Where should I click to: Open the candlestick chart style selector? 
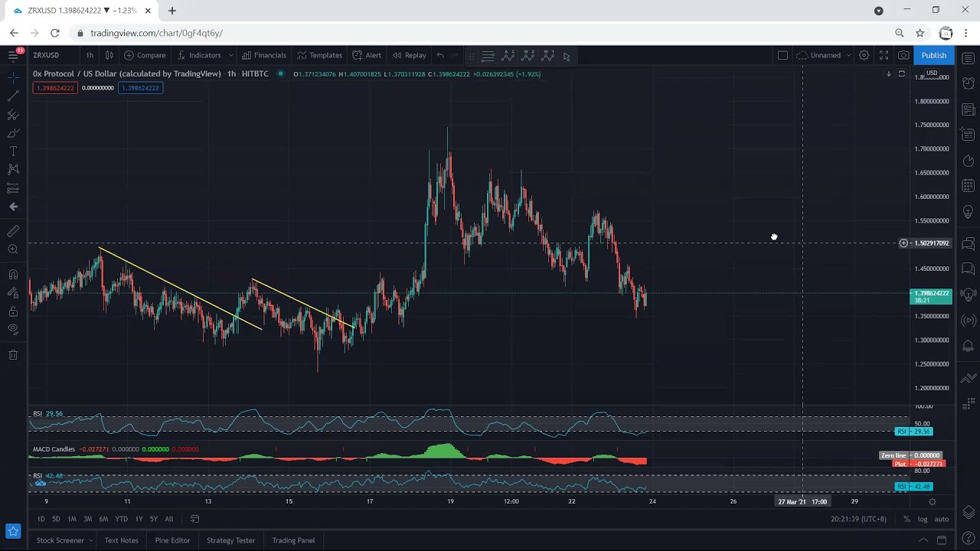pyautogui.click(x=109, y=55)
